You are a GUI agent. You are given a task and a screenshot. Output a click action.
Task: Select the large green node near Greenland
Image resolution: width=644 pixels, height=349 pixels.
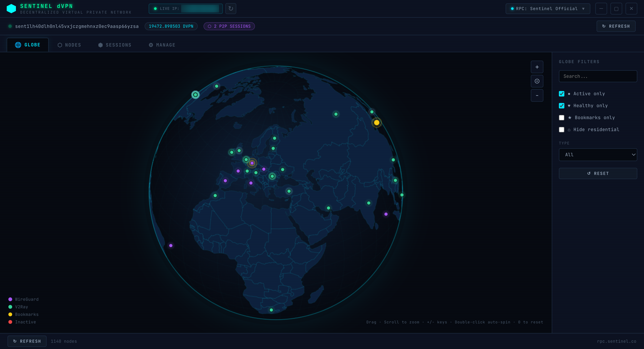point(196,95)
